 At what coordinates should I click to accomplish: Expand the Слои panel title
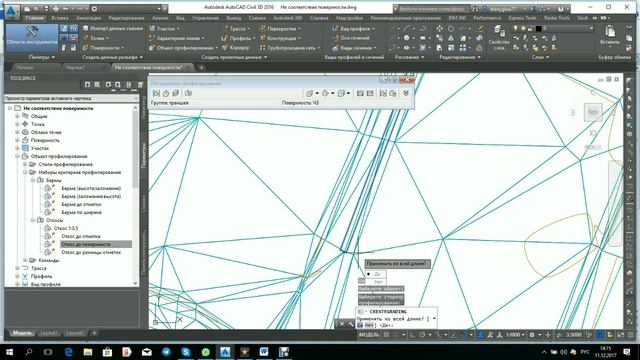click(x=540, y=57)
